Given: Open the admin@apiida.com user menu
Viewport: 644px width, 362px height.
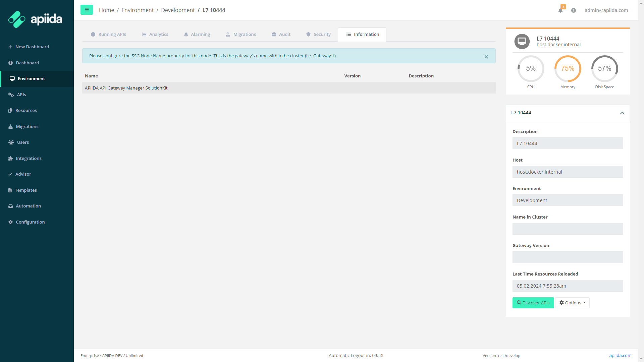Looking at the screenshot, I should (x=606, y=10).
